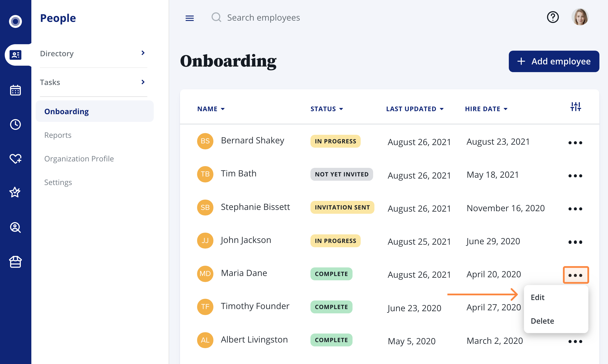Click the JJ avatar for John Jackson
Viewport: 608px width, 364px height.
[205, 241]
